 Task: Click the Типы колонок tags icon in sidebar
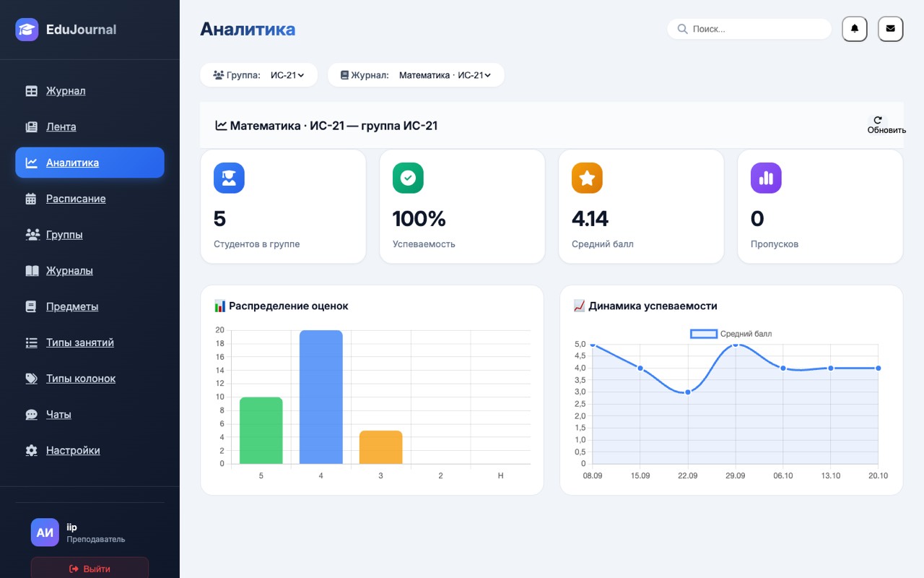tap(32, 379)
